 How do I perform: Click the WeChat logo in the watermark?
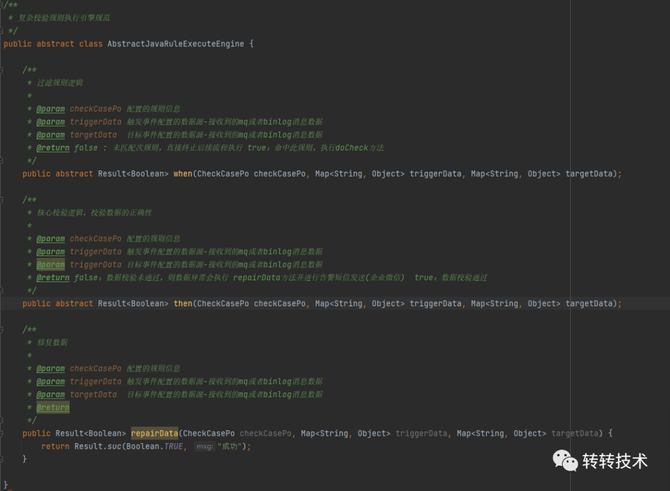[565, 462]
